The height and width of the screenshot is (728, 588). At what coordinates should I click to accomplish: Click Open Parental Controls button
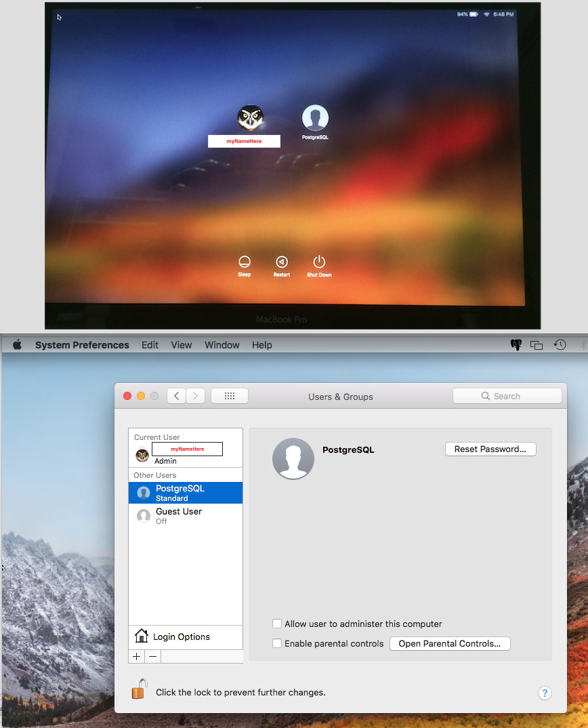[x=450, y=644]
